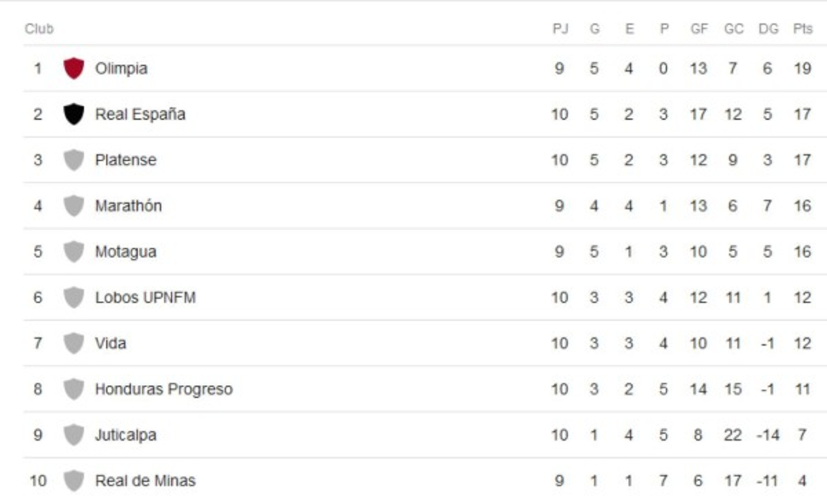Click the Honduras Progreso club name
The width and height of the screenshot is (827, 504).
163,389
